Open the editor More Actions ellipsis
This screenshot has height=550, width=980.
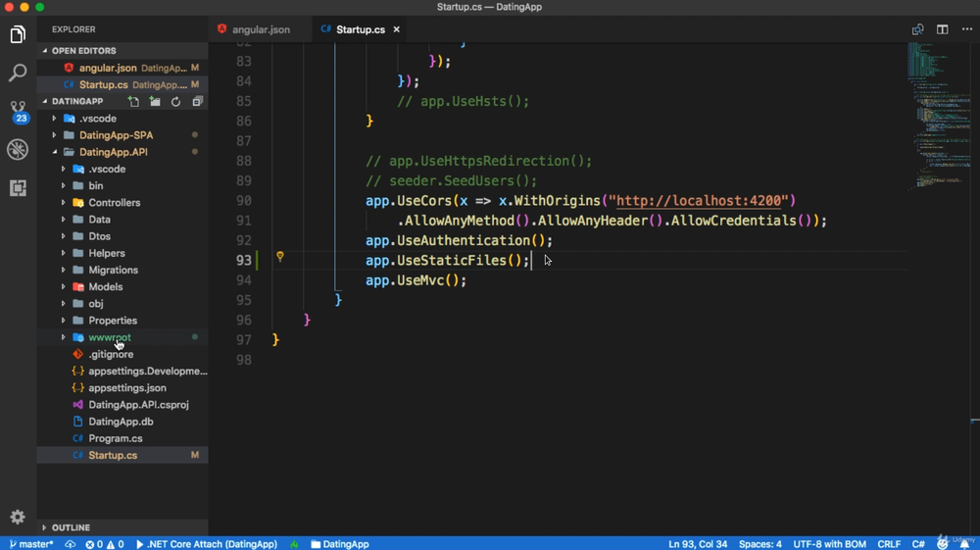[967, 29]
